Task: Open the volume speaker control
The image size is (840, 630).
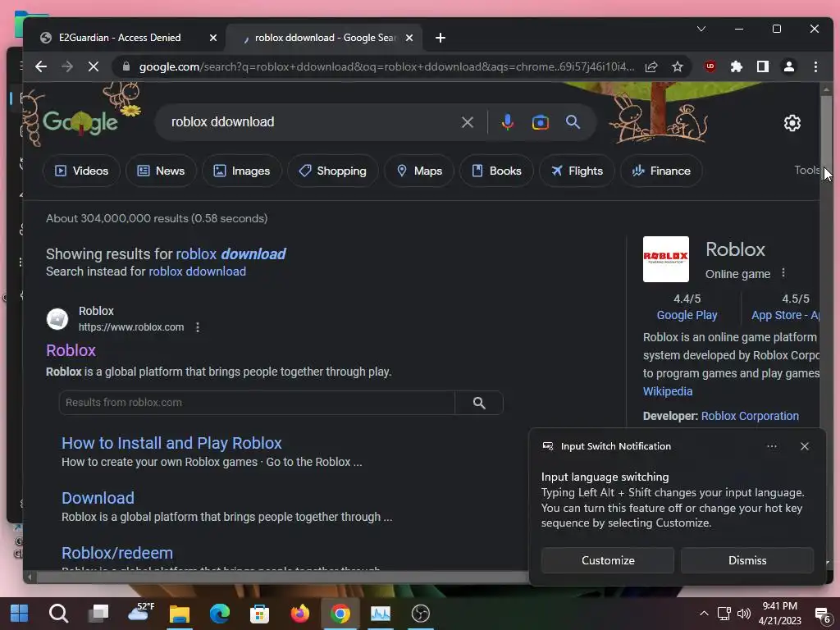Action: [743, 614]
